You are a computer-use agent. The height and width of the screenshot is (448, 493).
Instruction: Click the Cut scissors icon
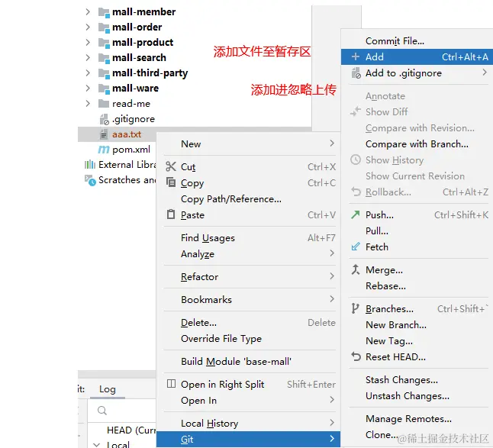point(171,166)
